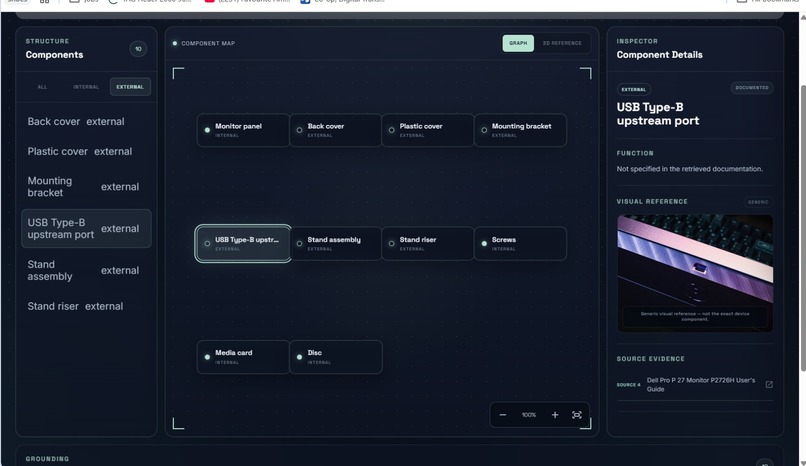Click the Mounting bracket graph node
The height and width of the screenshot is (466, 806).
click(x=520, y=130)
